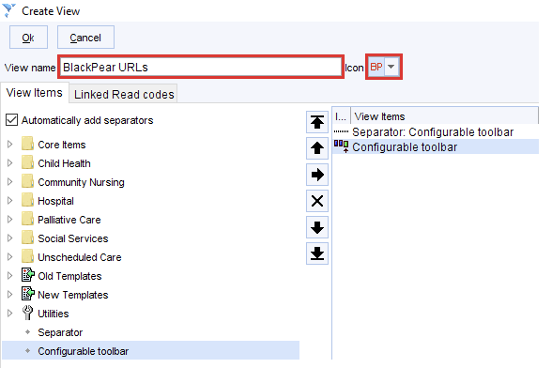552x368 pixels.
Task: Click the move-to-top arrow button
Action: 317,122
